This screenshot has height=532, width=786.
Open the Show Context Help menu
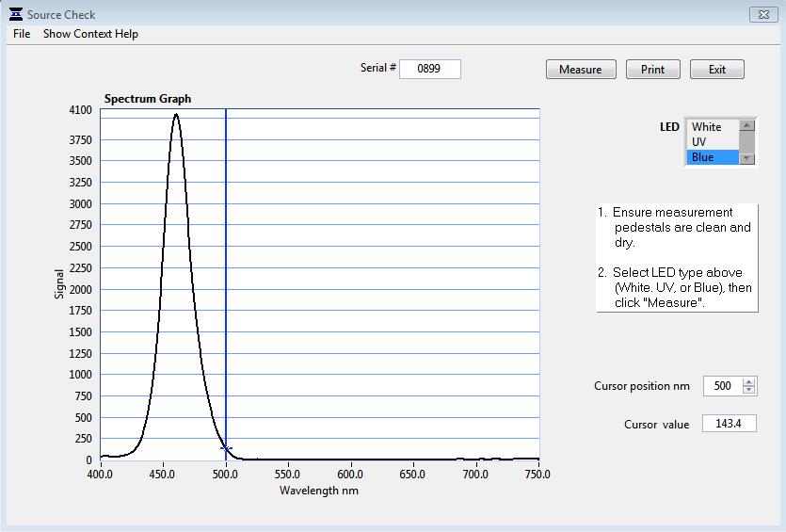[90, 34]
